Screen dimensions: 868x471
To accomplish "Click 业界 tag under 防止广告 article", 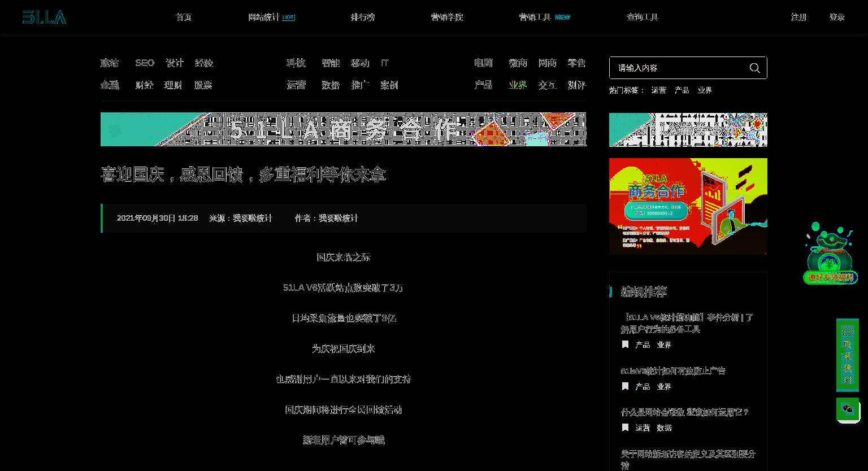I will coord(664,386).
